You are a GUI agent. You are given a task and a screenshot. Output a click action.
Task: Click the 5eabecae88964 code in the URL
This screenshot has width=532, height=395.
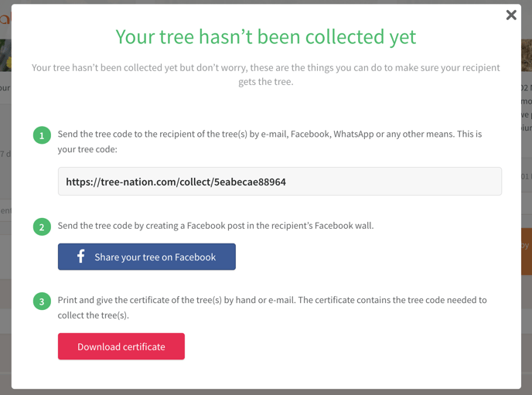(x=250, y=182)
